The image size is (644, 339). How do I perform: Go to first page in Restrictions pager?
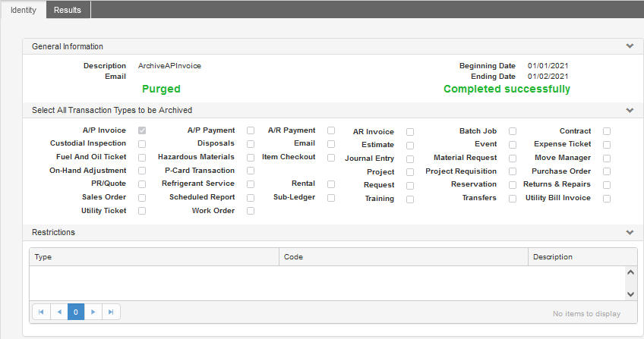(41, 312)
